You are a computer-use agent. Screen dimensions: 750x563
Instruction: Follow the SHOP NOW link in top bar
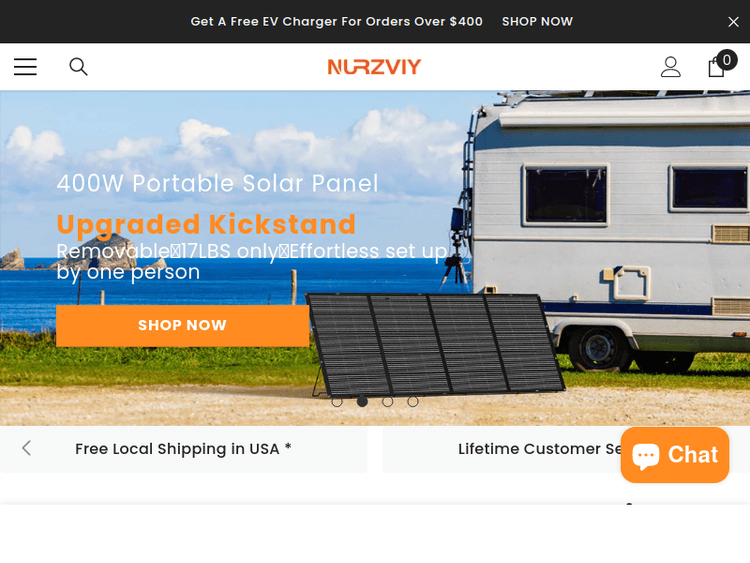tap(537, 22)
